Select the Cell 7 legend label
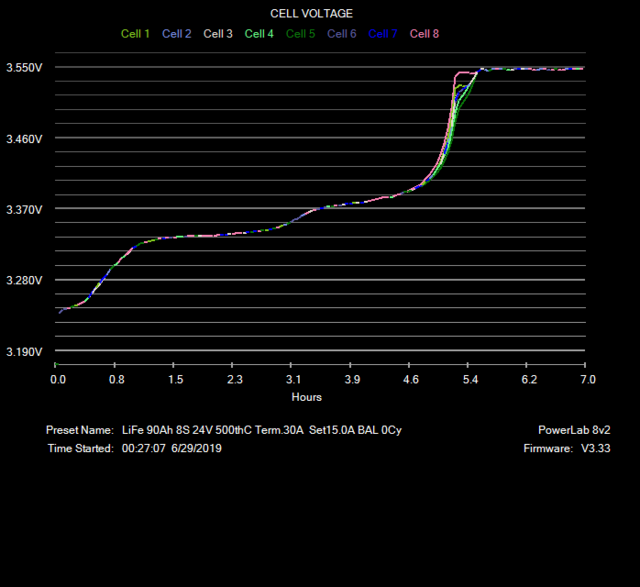Viewport: 640px width, 587px height. (382, 33)
